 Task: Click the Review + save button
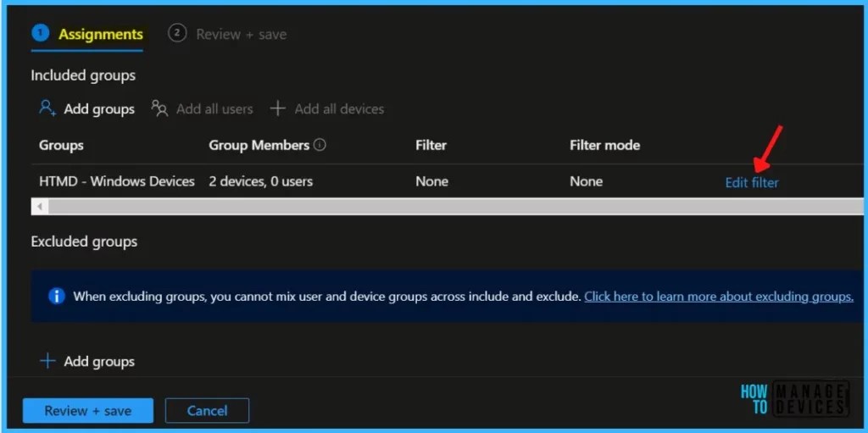(x=88, y=411)
